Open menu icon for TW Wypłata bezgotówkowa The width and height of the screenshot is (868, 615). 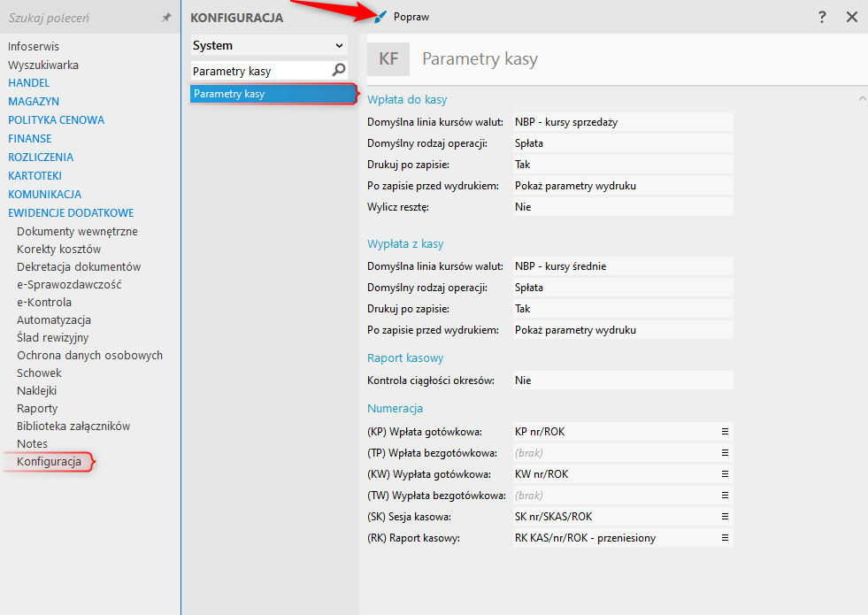tap(725, 496)
